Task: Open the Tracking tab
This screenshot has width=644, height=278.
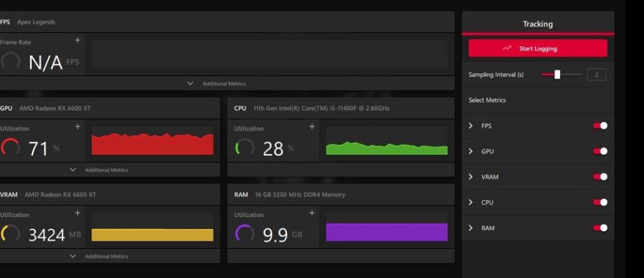Action: 538,24
